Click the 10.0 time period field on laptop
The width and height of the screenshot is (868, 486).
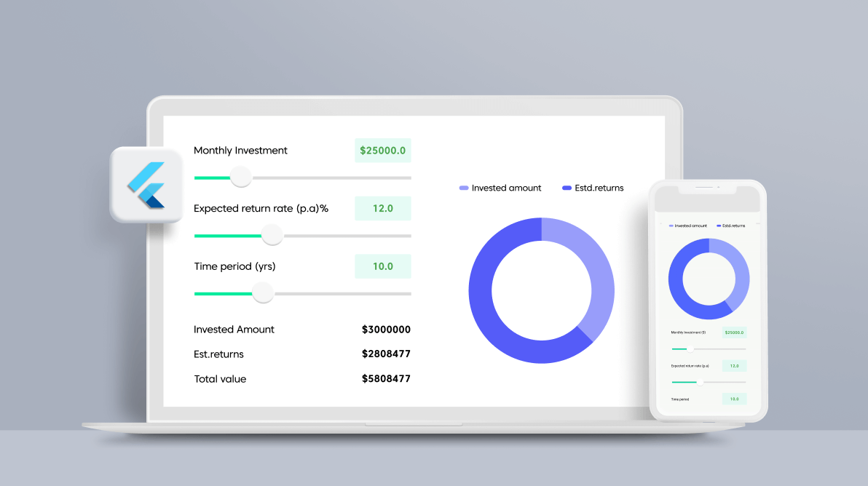tap(383, 266)
